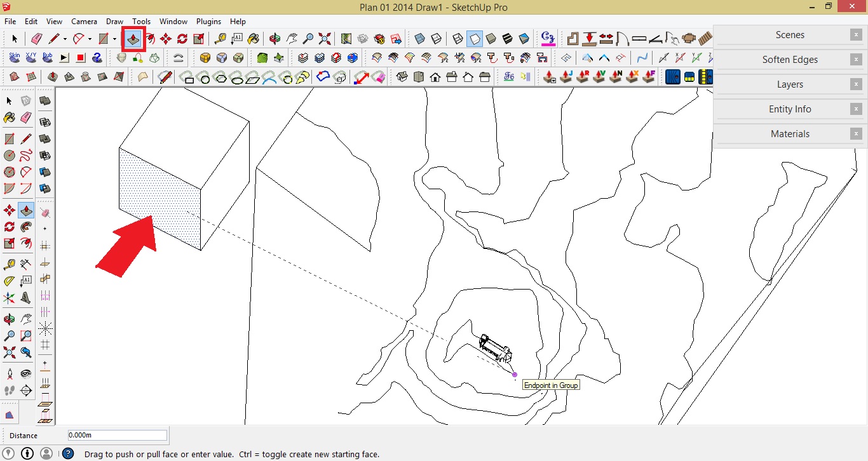This screenshot has height=461, width=868.
Task: Click the Distance input field
Action: click(116, 435)
